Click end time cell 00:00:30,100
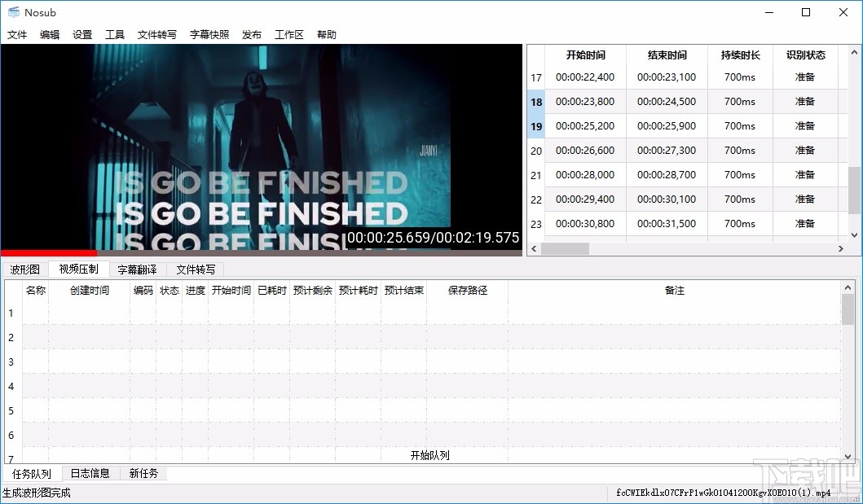Screen dimensions: 863x504 point(667,199)
